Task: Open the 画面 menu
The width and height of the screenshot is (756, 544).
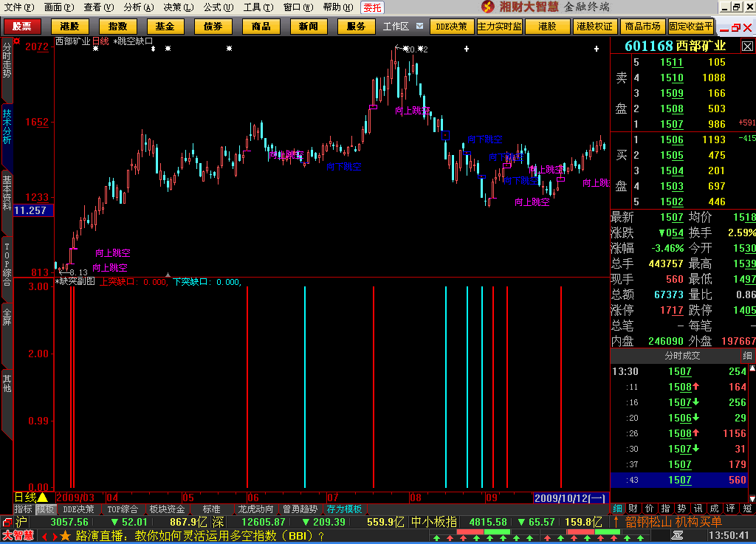Action: tap(59, 7)
